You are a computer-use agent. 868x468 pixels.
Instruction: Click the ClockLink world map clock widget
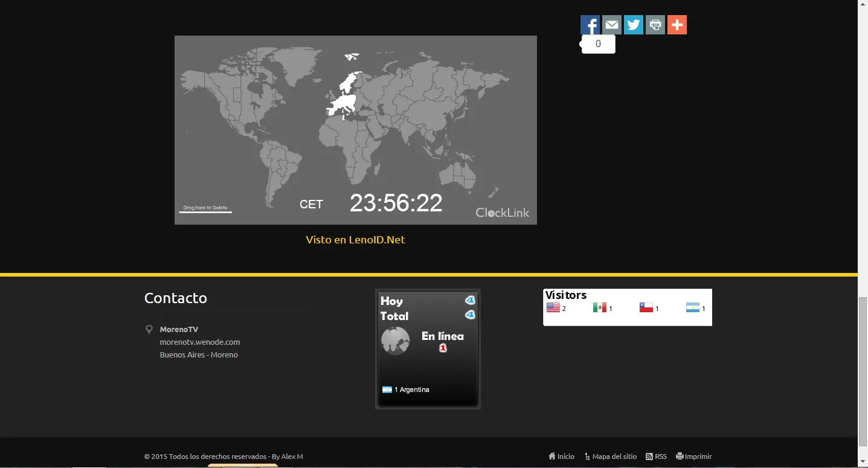tap(356, 130)
